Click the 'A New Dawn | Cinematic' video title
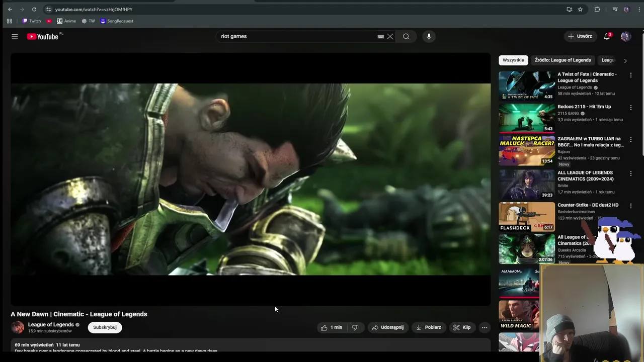Screen dimensions: 644x362 (79, 314)
